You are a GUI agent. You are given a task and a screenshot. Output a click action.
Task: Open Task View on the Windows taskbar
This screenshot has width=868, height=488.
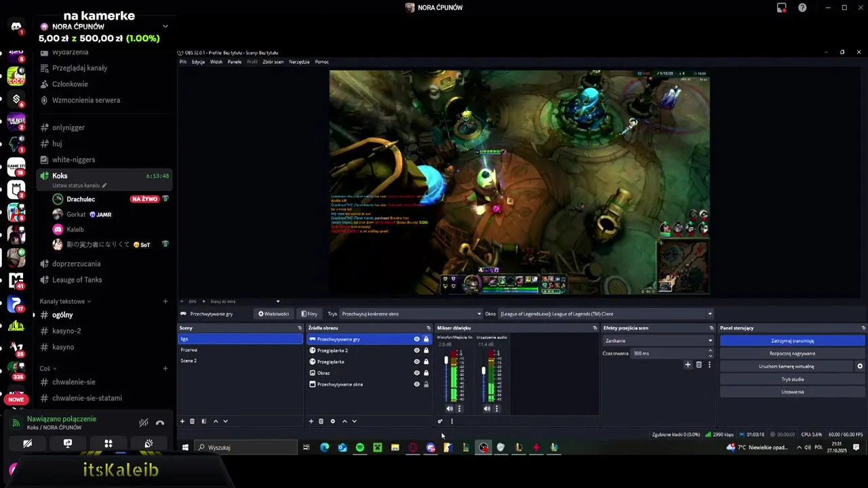[307, 447]
